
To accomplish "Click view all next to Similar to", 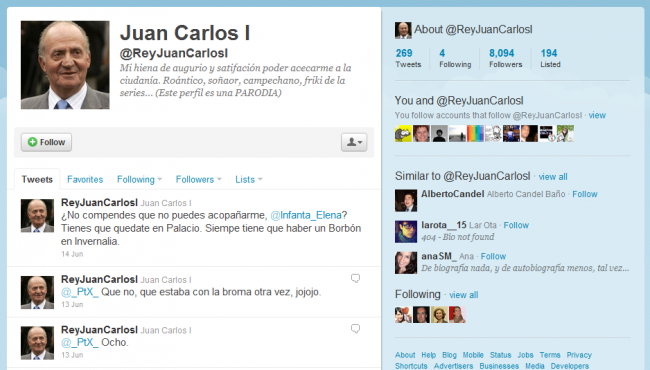I will click(553, 177).
